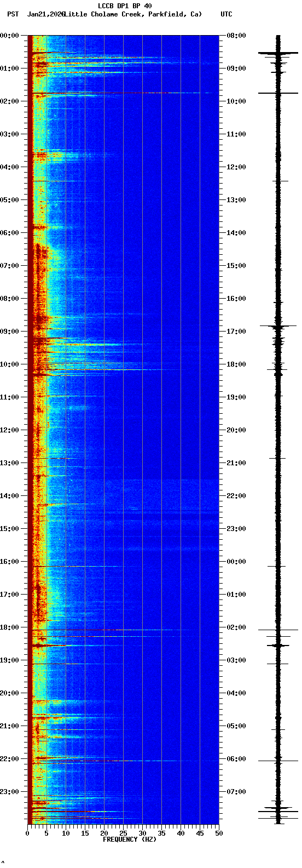Click the PST time label '18:00'
Viewport: 302px width, 868px height.
[9, 627]
